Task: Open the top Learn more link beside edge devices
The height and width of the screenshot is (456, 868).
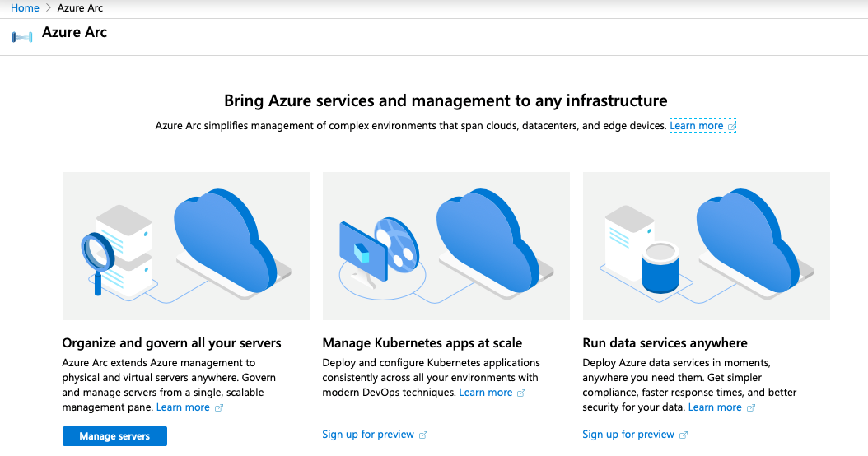Action: click(x=697, y=126)
